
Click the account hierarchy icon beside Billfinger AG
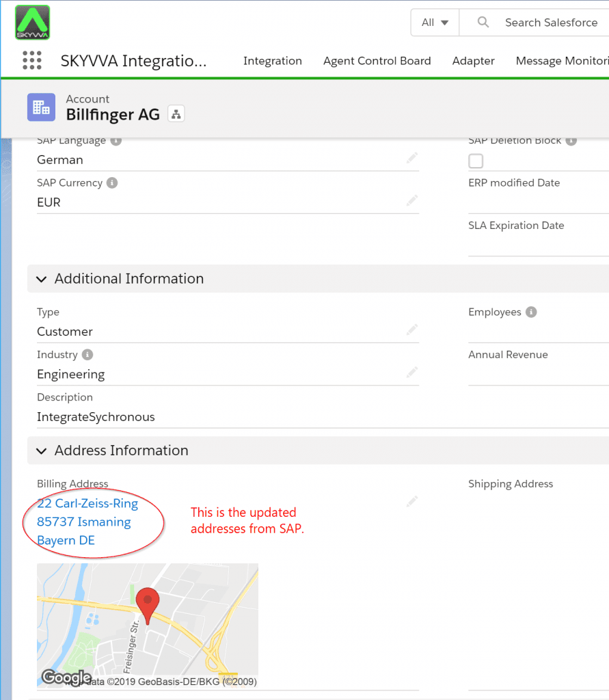(x=176, y=114)
